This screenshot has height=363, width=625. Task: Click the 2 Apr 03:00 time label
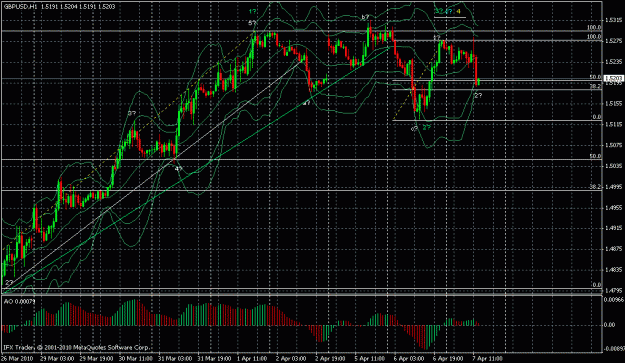[x=292, y=358]
